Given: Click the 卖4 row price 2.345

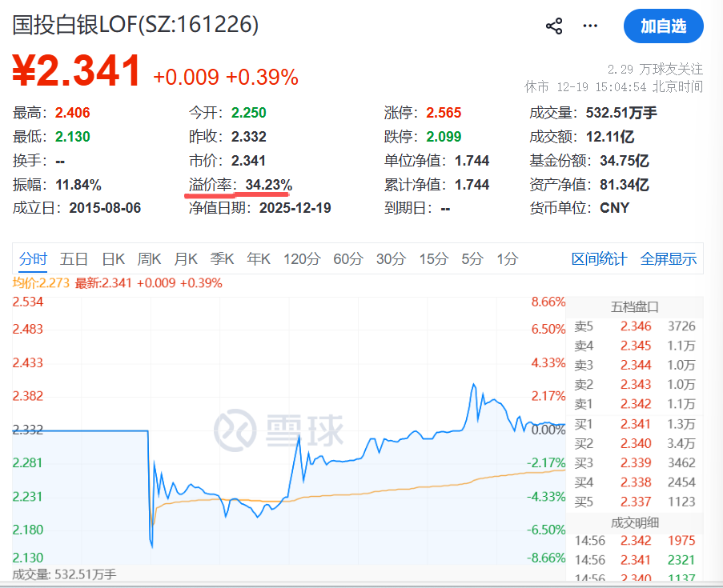Looking at the screenshot, I should pos(636,346).
